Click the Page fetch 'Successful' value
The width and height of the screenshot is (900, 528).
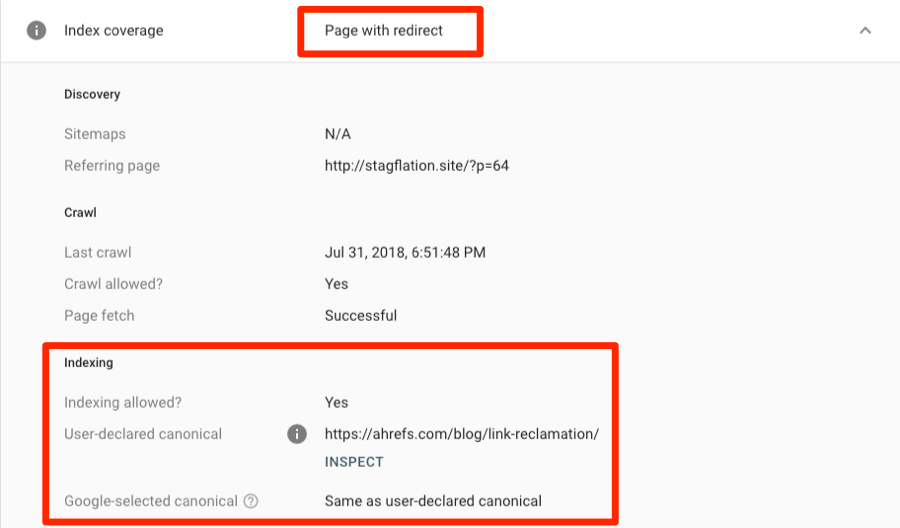click(x=360, y=316)
